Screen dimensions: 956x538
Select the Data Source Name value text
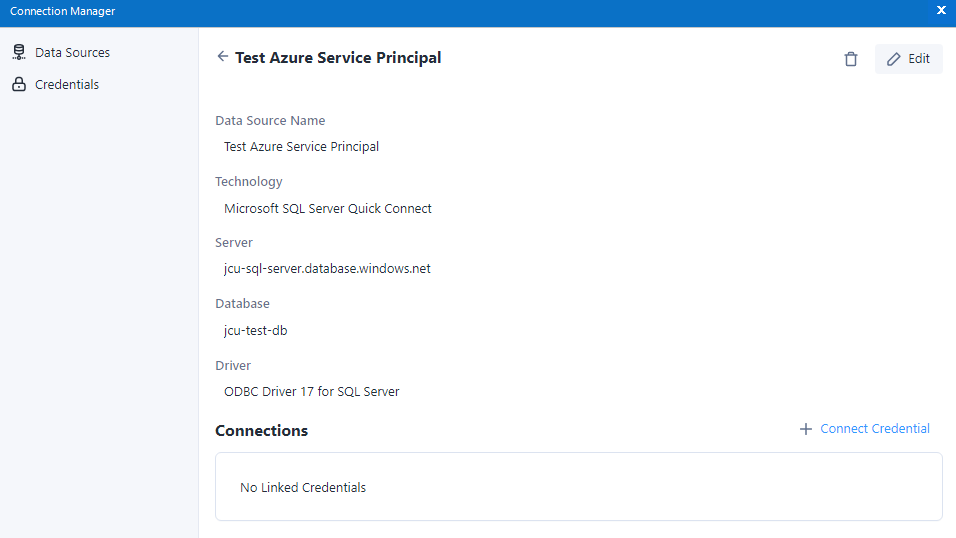[x=301, y=147]
